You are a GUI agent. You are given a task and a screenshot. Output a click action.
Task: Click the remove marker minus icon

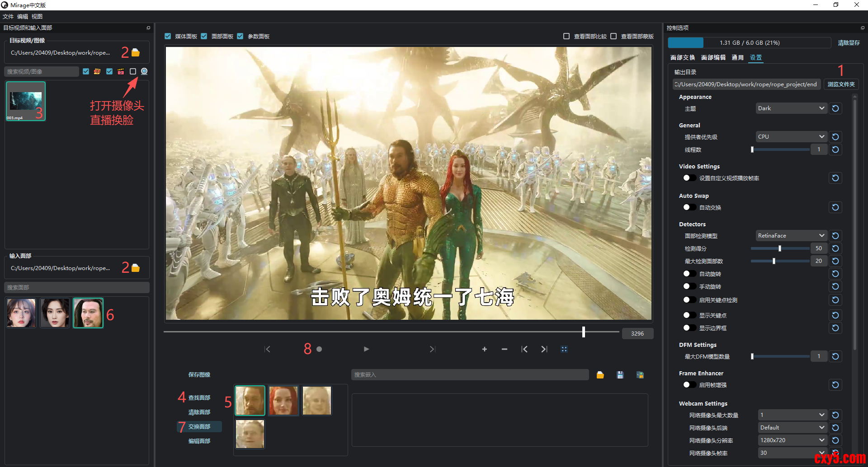505,349
